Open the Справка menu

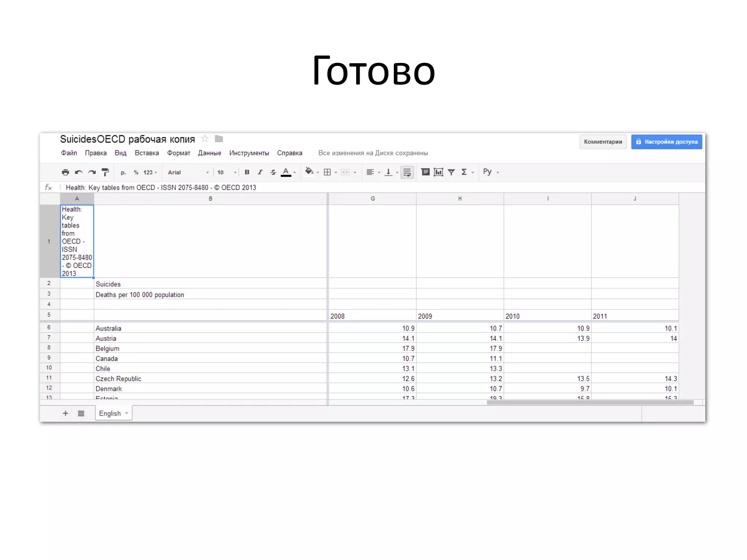pos(290,153)
